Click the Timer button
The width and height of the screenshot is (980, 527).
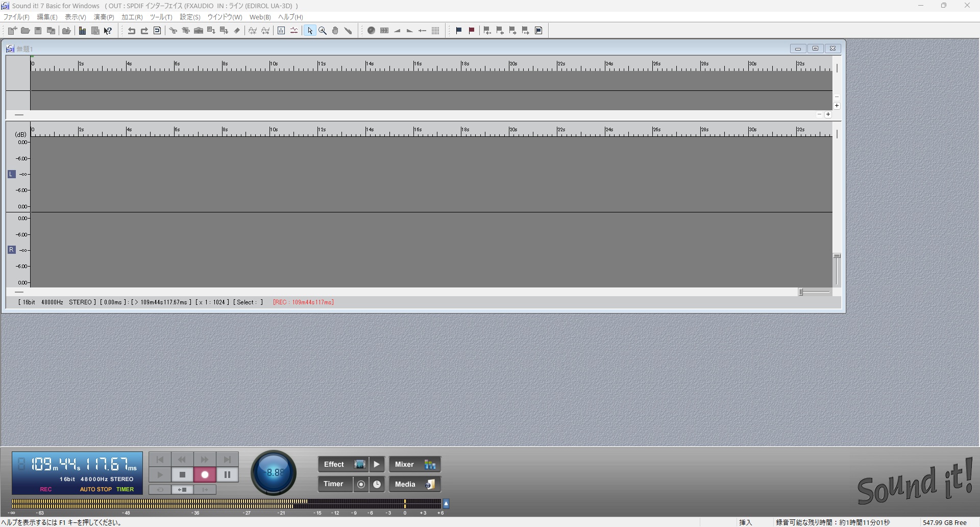tap(335, 484)
